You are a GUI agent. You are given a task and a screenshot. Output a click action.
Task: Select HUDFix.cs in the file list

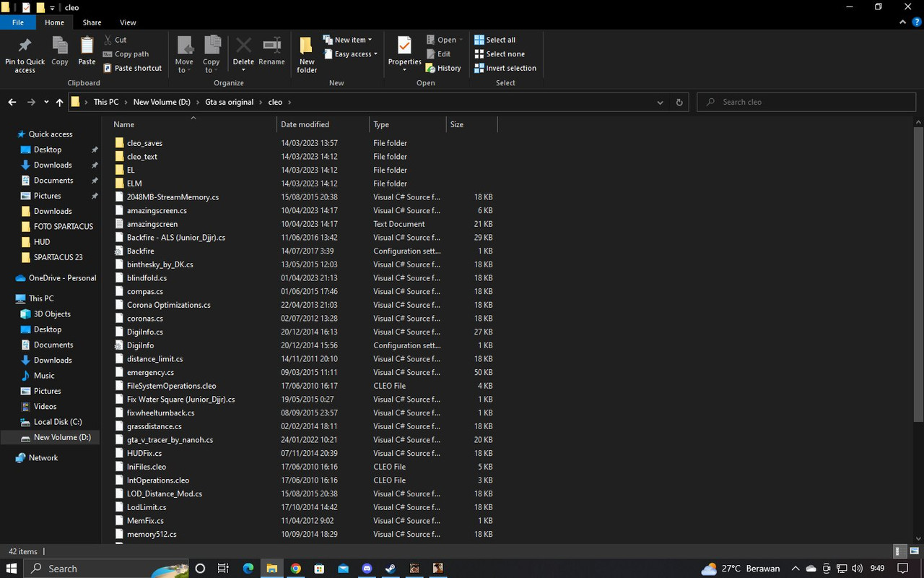[x=144, y=454]
